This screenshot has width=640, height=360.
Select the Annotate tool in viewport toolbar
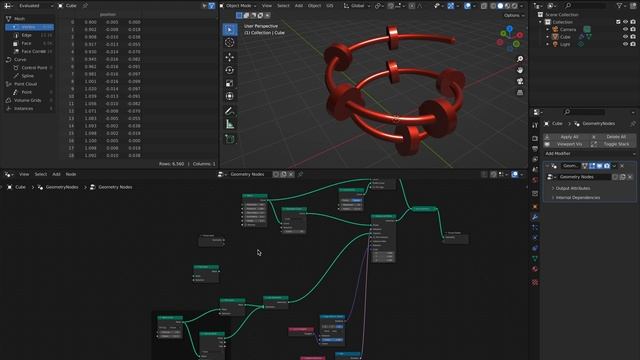coord(229,111)
